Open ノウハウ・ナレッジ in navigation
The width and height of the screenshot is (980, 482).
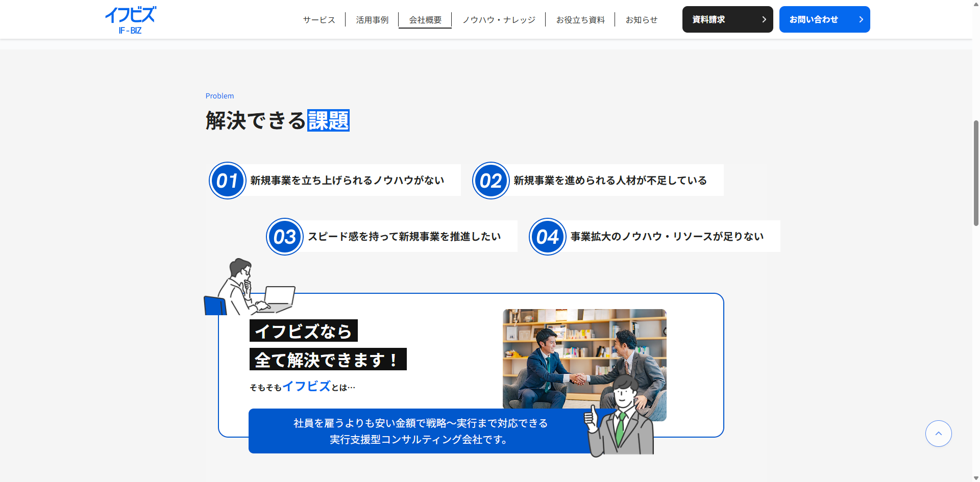499,20
